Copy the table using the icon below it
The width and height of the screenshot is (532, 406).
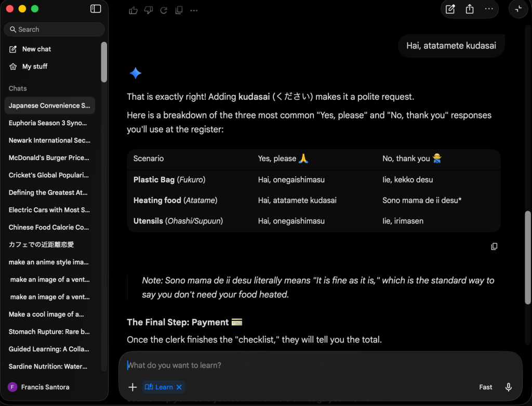click(x=494, y=246)
